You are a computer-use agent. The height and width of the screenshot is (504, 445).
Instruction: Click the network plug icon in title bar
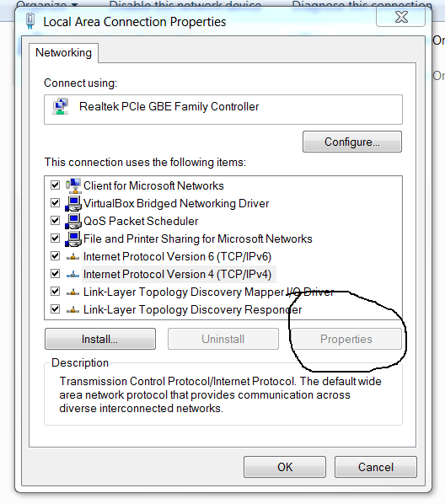(30, 20)
